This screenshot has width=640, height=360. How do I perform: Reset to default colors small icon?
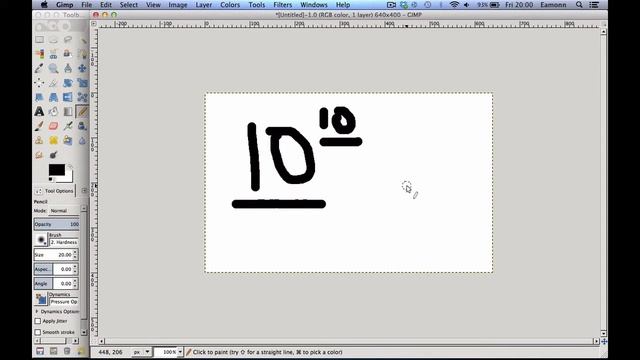(x=51, y=179)
